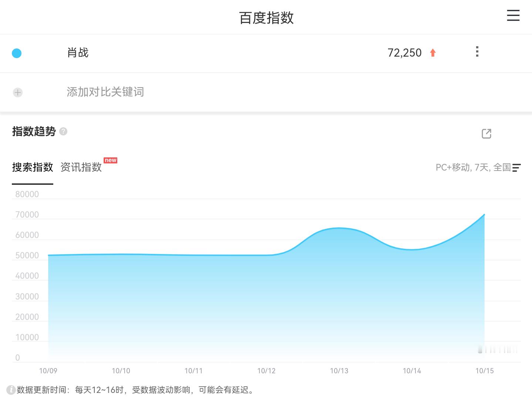Tap the plus icon to add keyword
The image size is (532, 397).
click(x=18, y=92)
